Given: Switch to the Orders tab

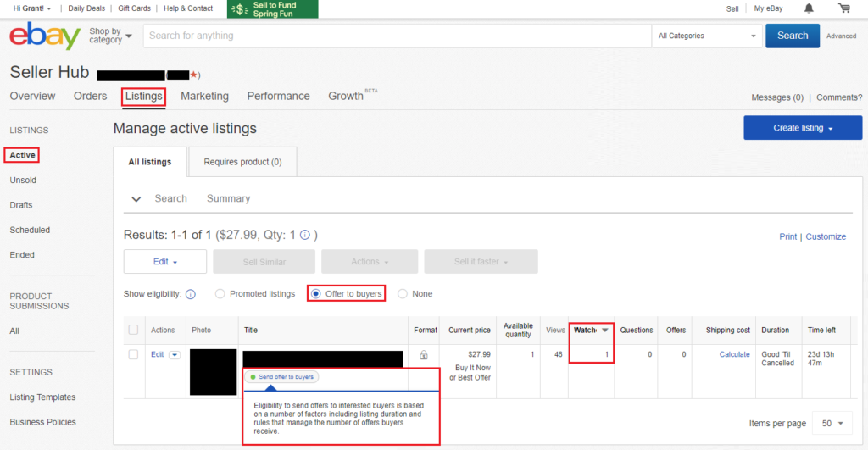Looking at the screenshot, I should (x=90, y=96).
